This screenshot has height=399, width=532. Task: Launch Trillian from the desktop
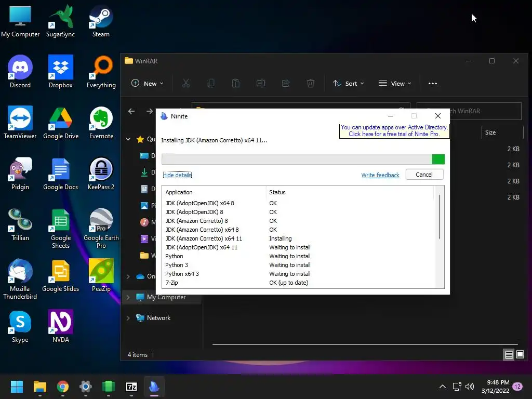pyautogui.click(x=20, y=224)
